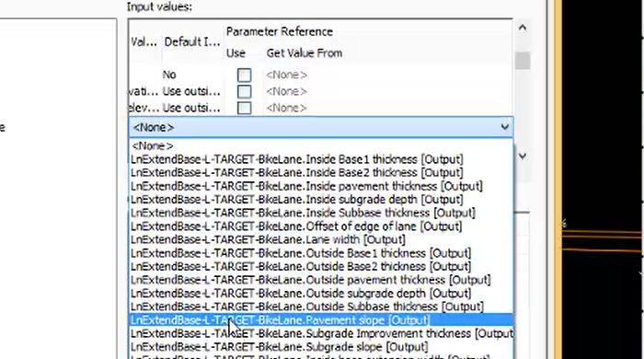Screen dimensions: 644x359
Task: Click the Input values scrollbar thumb
Action: (523, 61)
